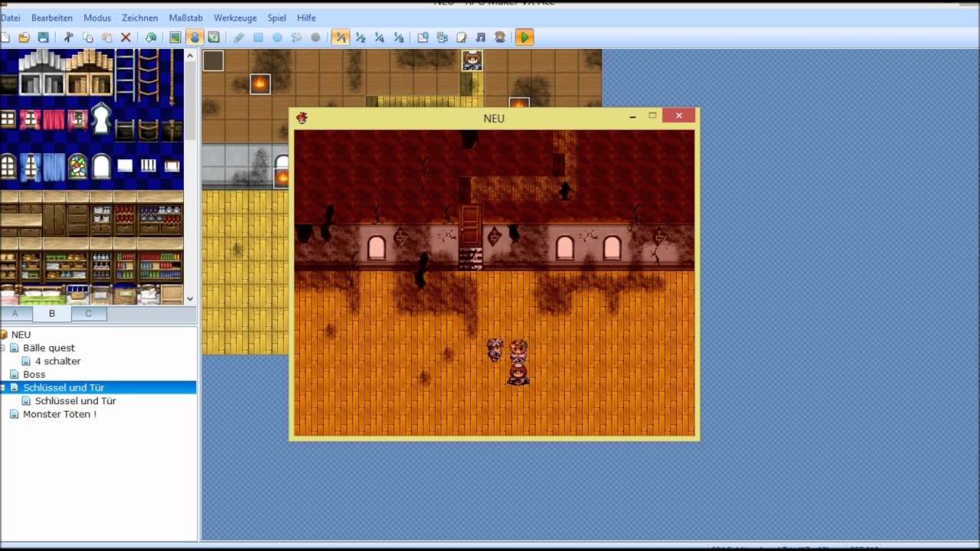Switch to tileset tab A
This screenshot has height=551, width=980.
(15, 314)
